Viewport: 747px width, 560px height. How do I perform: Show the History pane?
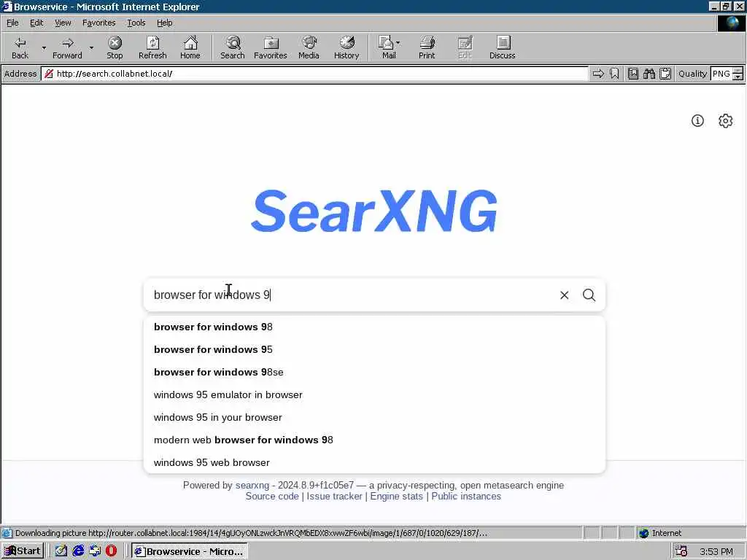347,47
